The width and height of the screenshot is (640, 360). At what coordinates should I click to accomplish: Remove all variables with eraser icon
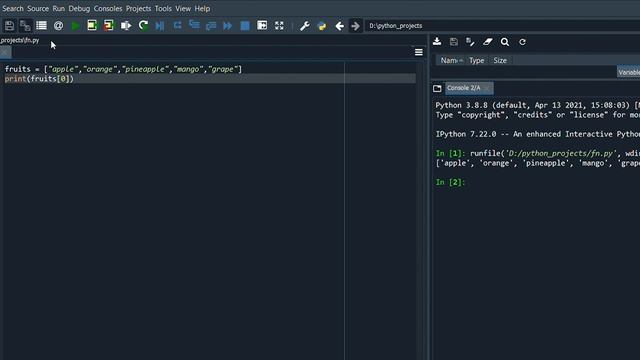pos(487,42)
